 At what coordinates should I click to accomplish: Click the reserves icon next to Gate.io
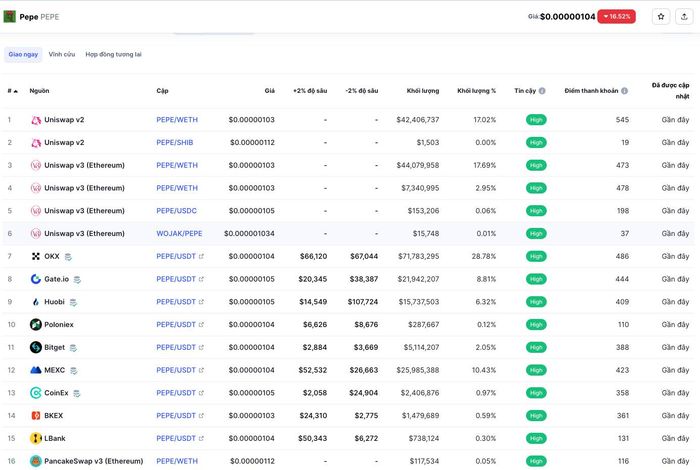coord(77,279)
